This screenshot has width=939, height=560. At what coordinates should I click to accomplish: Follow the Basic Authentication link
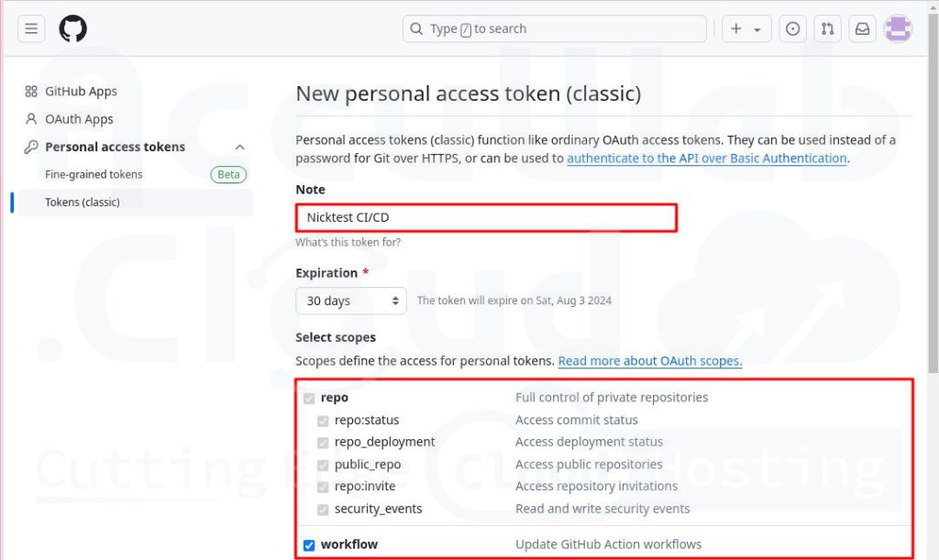tap(705, 158)
